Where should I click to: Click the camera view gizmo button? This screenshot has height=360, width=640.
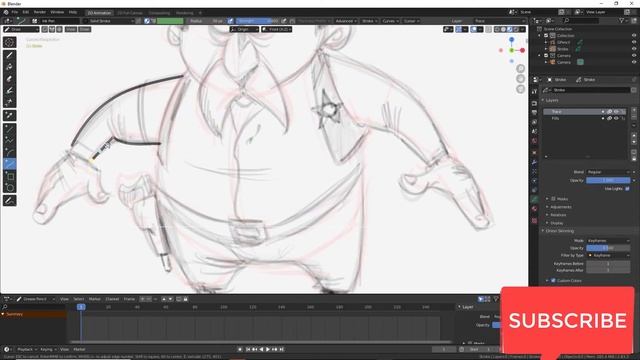pos(520,89)
